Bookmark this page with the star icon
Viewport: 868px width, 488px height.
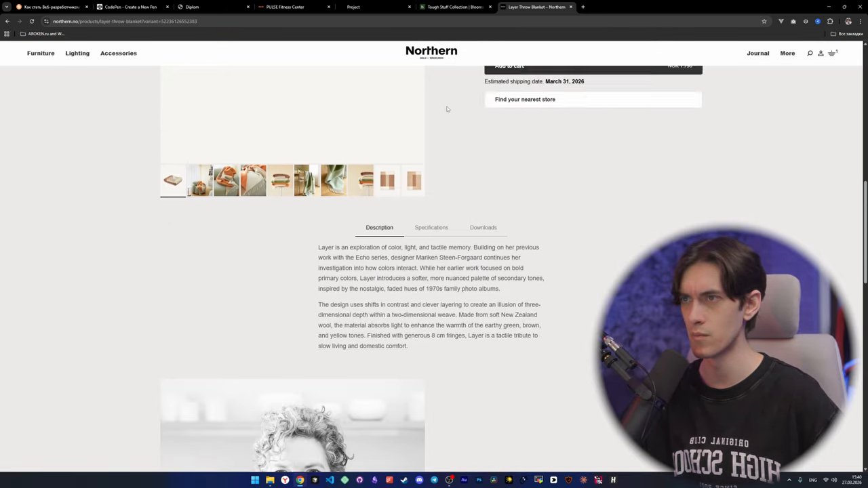point(764,21)
